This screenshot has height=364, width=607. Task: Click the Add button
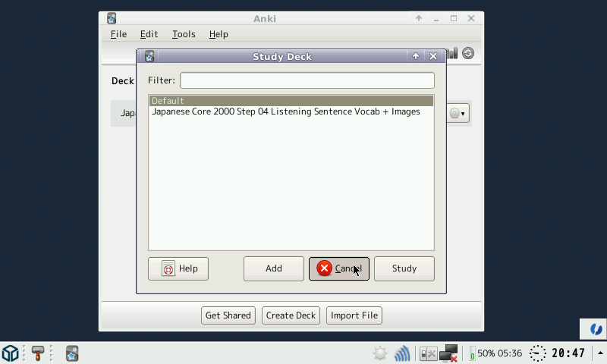pos(274,268)
